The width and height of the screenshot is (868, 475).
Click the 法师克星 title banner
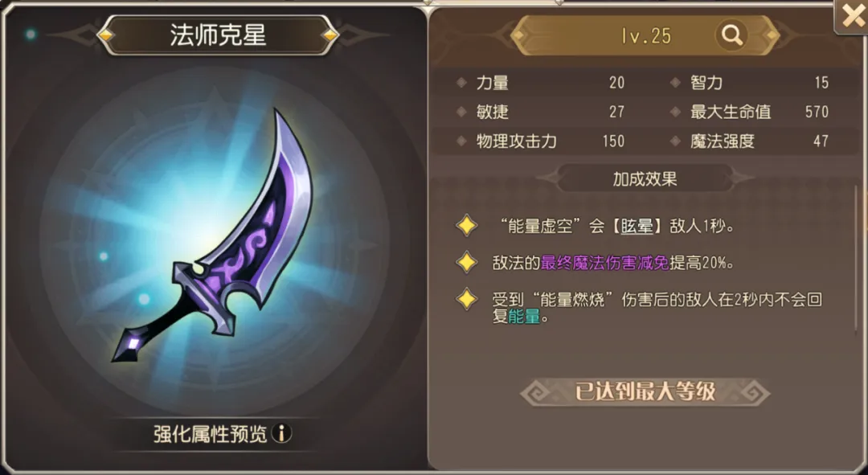tap(218, 35)
